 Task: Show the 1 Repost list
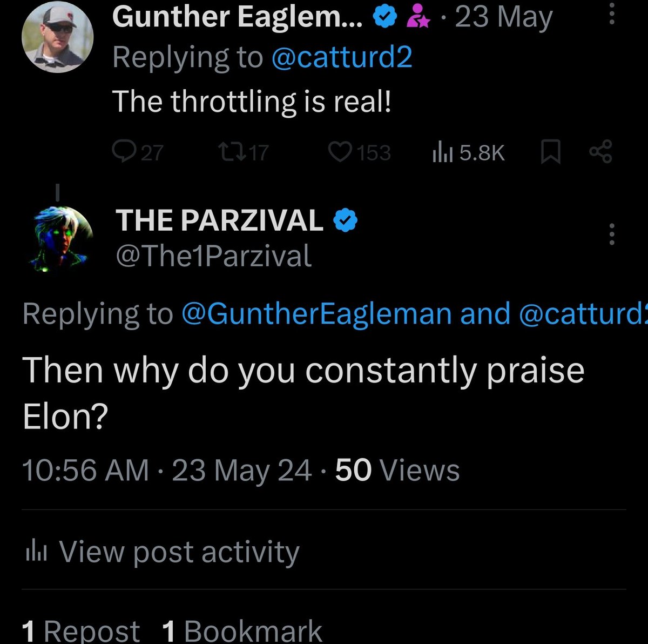(x=81, y=630)
